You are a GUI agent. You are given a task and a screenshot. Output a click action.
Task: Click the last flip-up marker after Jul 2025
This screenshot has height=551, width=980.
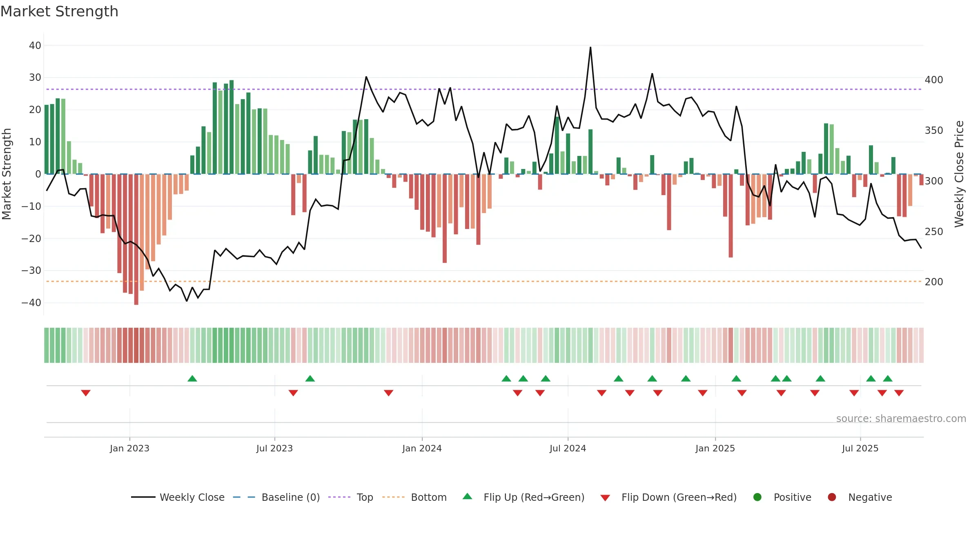click(x=888, y=378)
